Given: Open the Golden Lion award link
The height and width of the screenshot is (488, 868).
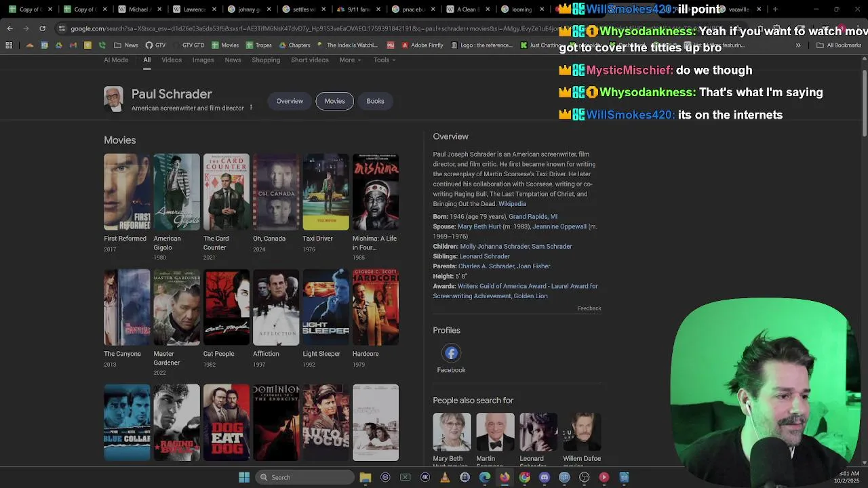Looking at the screenshot, I should click(x=531, y=296).
